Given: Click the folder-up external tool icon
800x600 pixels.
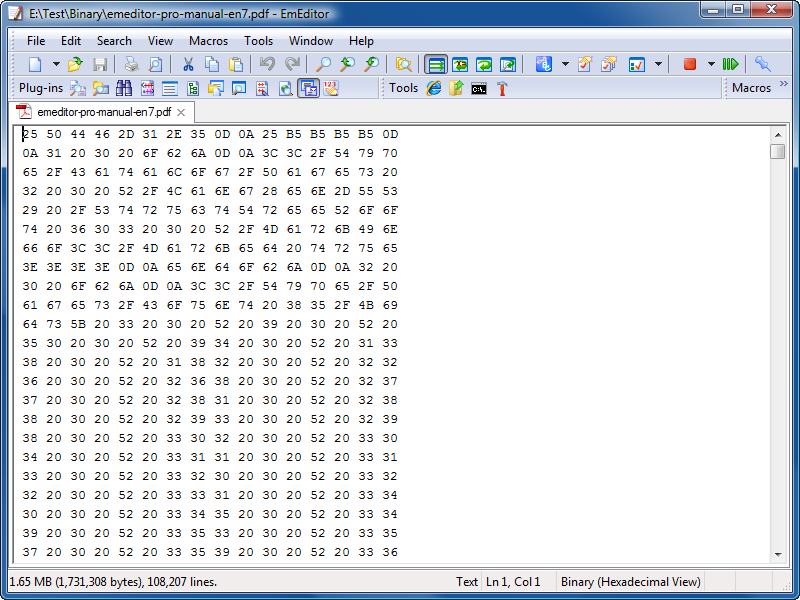Looking at the screenshot, I should coord(456,88).
